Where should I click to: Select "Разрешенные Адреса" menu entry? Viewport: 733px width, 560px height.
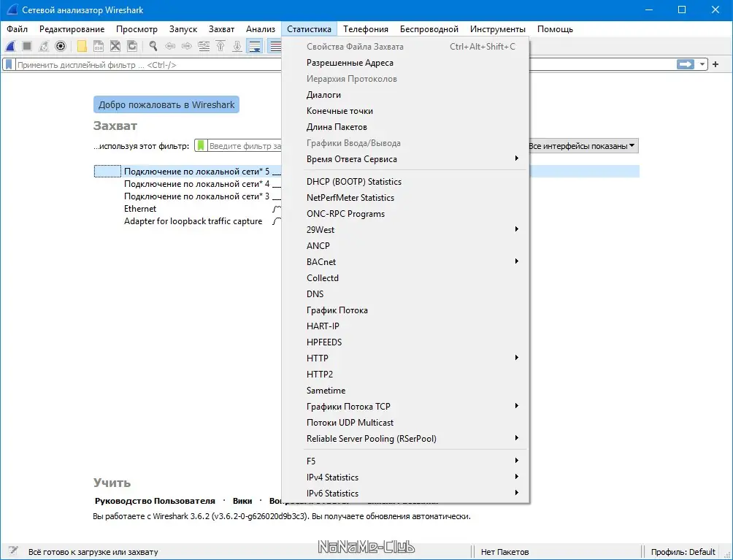[x=405, y=63]
